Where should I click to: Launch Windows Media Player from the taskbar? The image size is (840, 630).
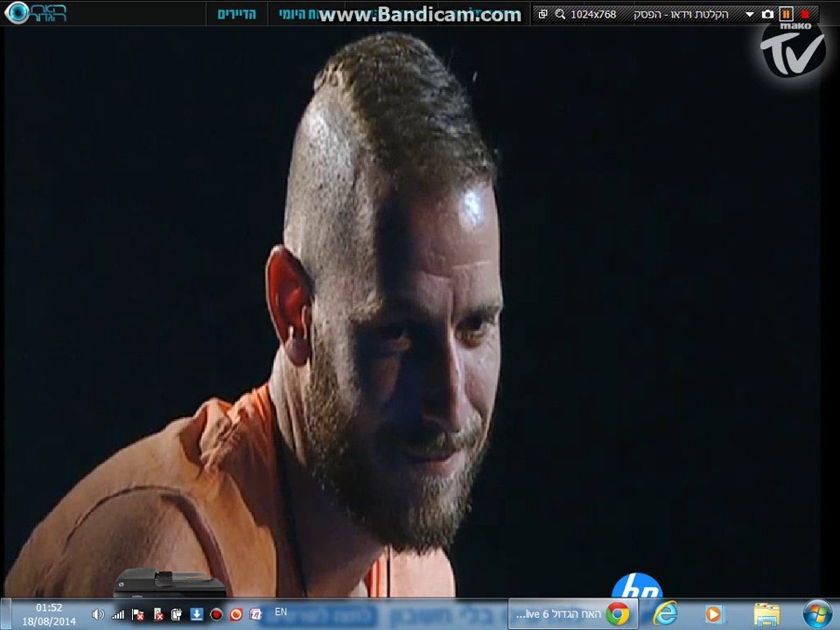[x=714, y=614]
